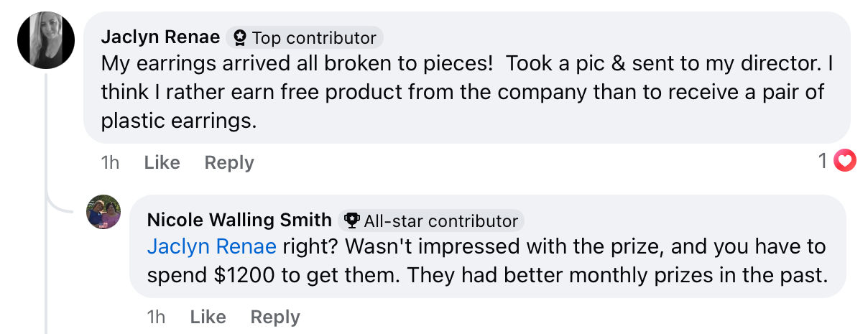This screenshot has width=868, height=334.
Task: Open the 1h timestamp under Nicole's reply
Action: click(x=156, y=317)
